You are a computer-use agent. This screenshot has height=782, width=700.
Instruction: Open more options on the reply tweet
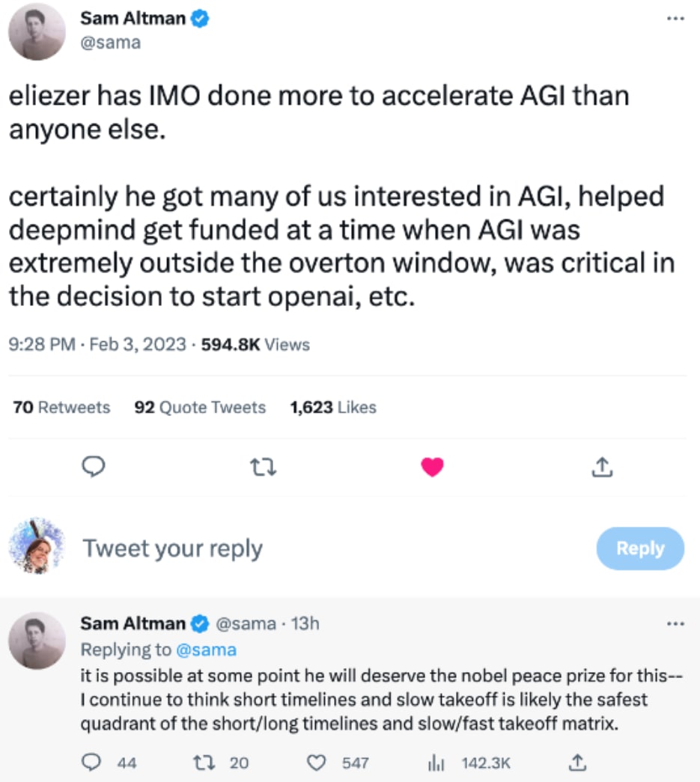[x=675, y=623]
